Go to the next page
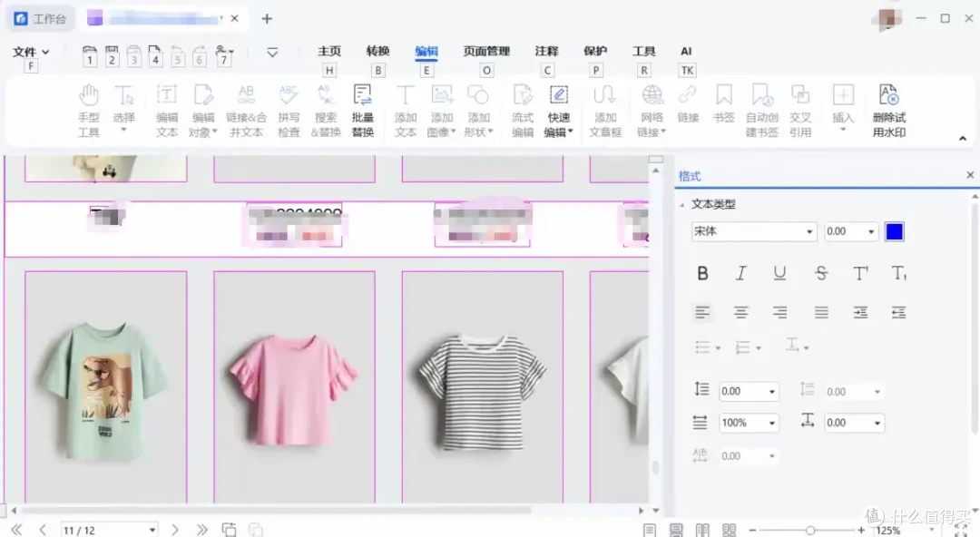The height and width of the screenshot is (537, 980). [x=175, y=530]
